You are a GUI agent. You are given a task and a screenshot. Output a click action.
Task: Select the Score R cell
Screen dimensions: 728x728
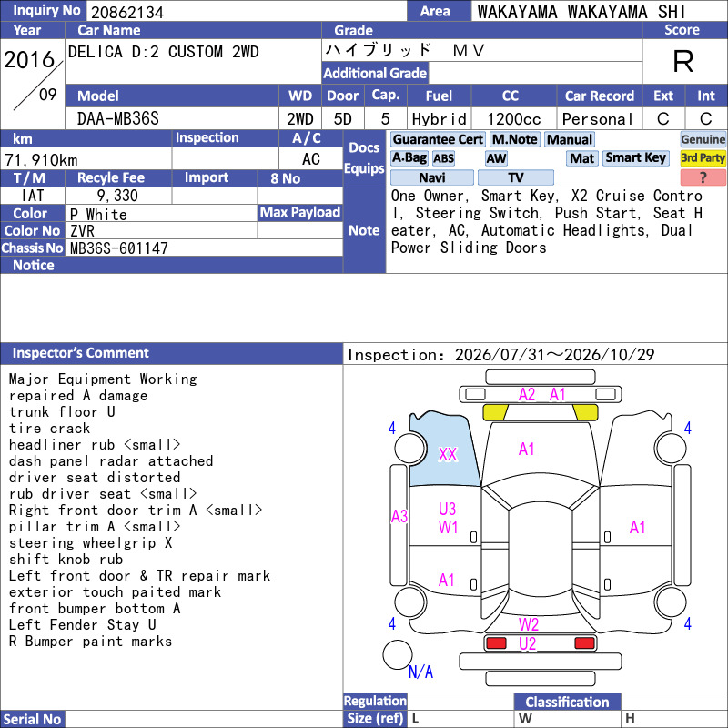click(x=682, y=61)
